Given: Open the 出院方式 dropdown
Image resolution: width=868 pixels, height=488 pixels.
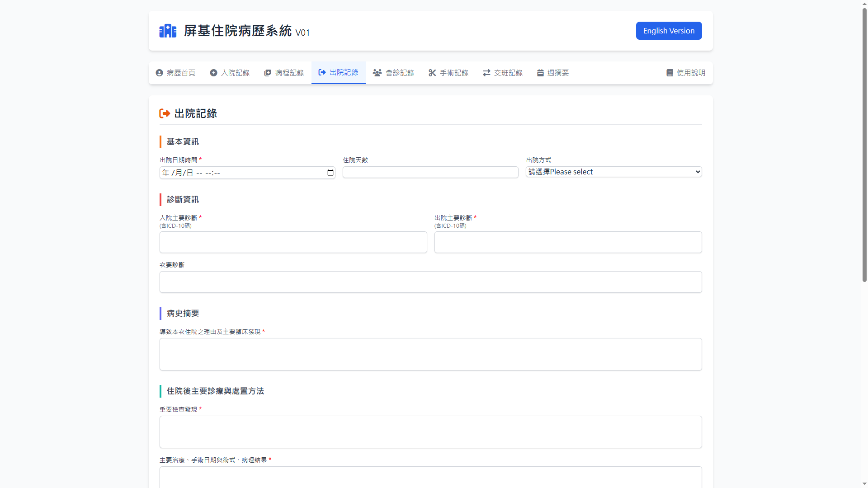Looking at the screenshot, I should coord(613,172).
